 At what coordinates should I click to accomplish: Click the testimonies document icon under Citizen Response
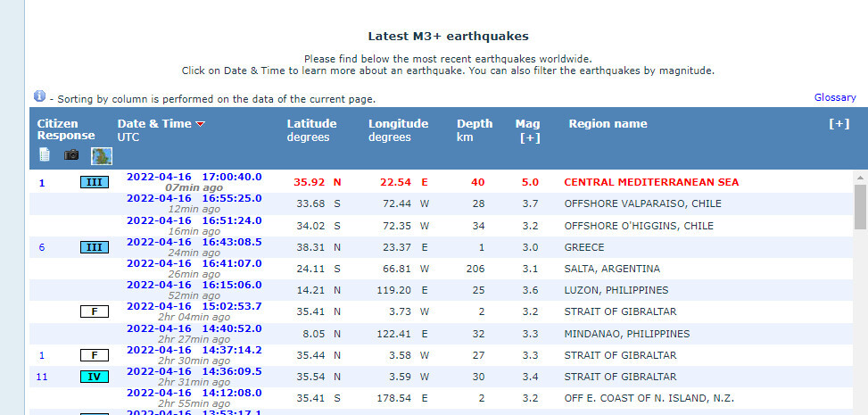tap(45, 155)
